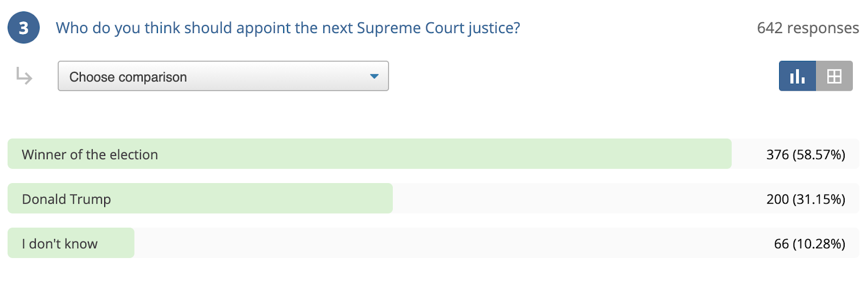Click Choose comparison placeholder text
Viewport: 868px width, 295px height.
pos(128,77)
